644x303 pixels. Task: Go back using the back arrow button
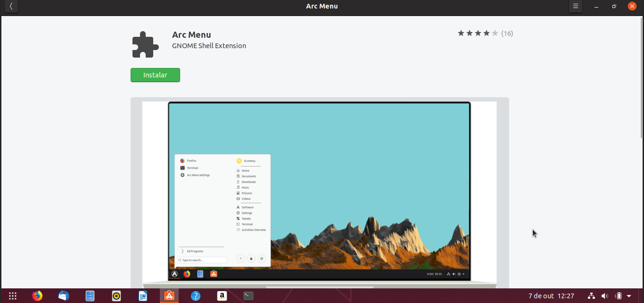[10, 6]
